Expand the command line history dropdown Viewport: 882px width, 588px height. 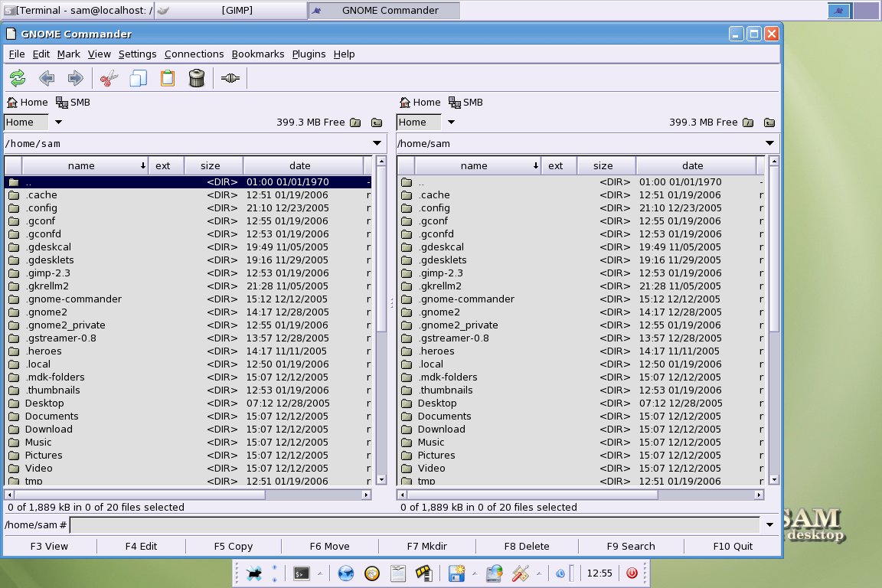769,525
